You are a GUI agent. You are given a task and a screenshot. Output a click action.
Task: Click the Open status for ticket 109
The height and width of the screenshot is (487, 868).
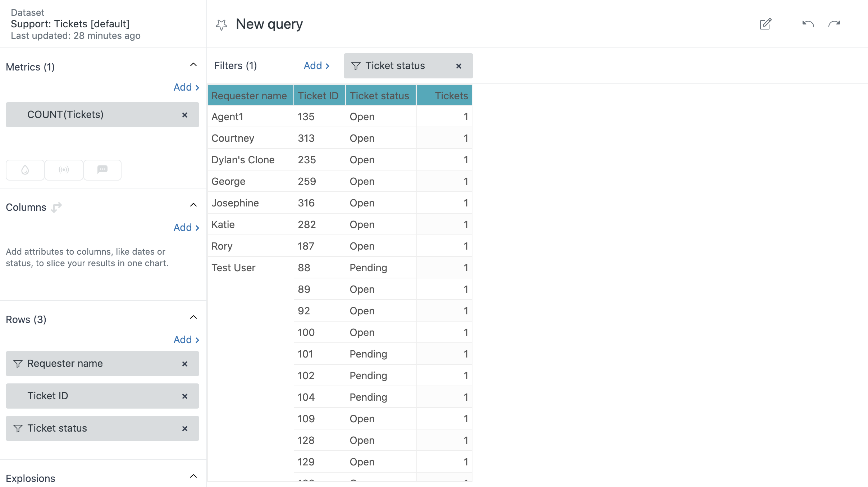tap(381, 419)
